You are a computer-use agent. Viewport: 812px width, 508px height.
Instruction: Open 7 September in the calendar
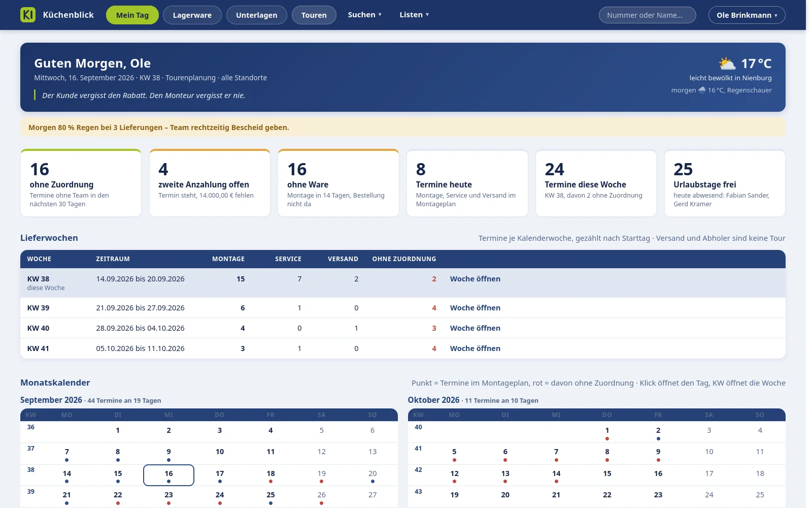click(x=67, y=453)
